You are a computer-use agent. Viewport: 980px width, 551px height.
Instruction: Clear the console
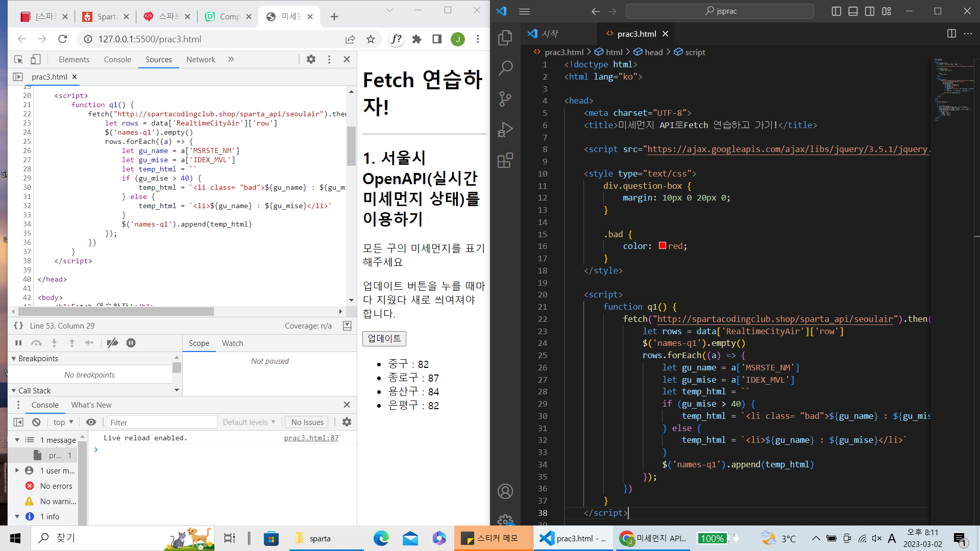tap(36, 422)
